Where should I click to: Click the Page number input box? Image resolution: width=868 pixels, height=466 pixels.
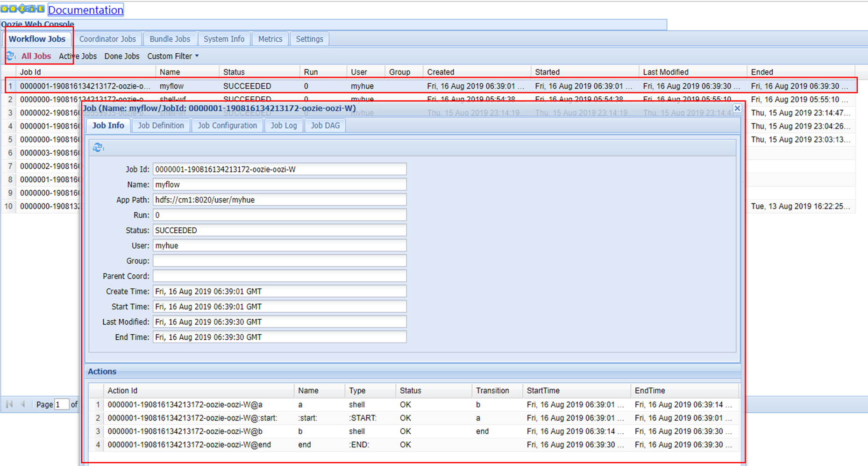[62, 404]
